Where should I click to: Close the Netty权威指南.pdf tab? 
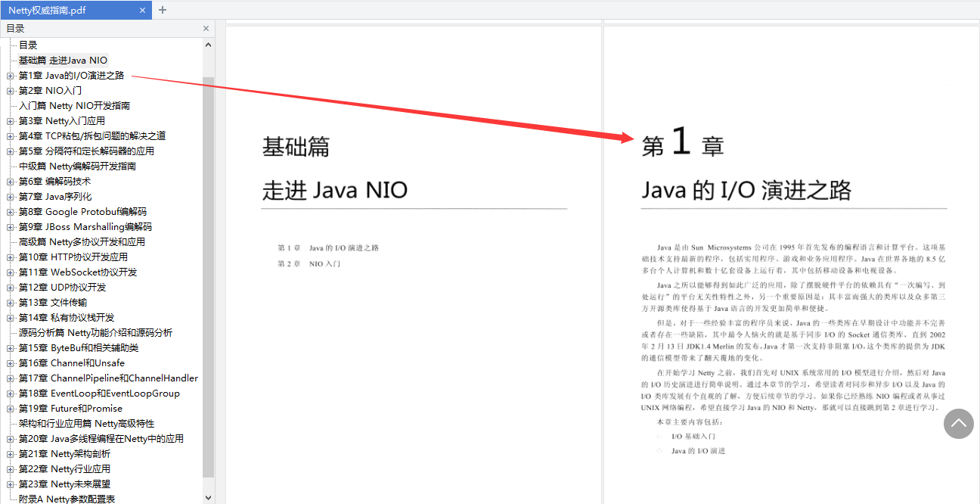point(141,10)
